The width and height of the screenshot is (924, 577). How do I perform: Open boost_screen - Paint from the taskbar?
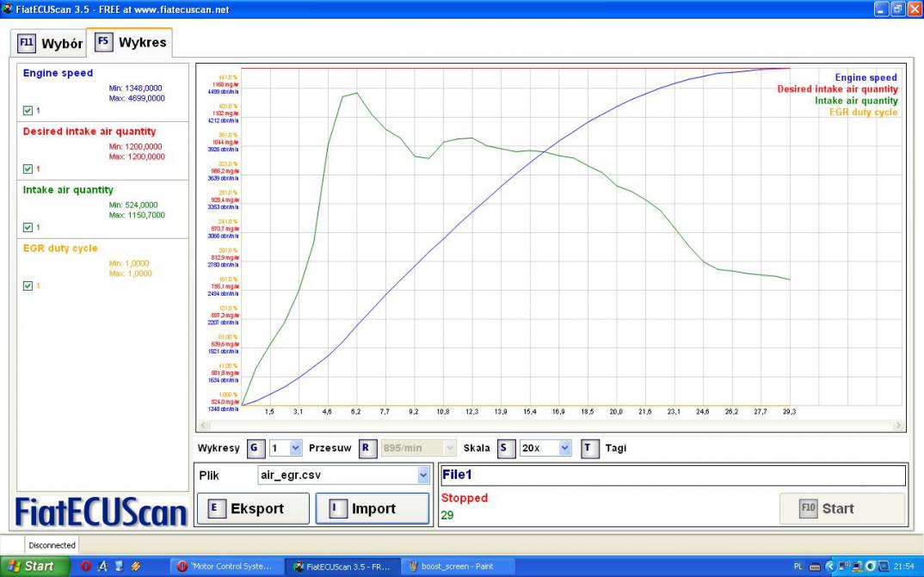pyautogui.click(x=459, y=567)
